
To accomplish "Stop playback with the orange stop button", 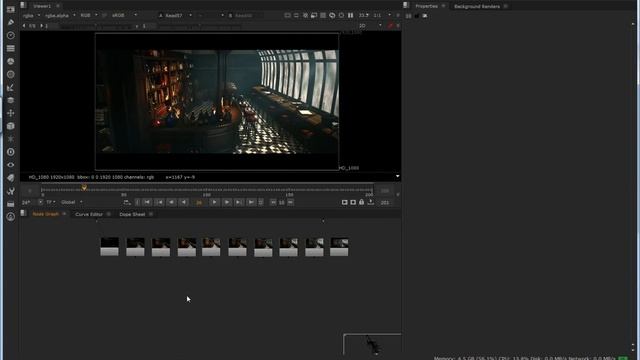I will [x=199, y=202].
